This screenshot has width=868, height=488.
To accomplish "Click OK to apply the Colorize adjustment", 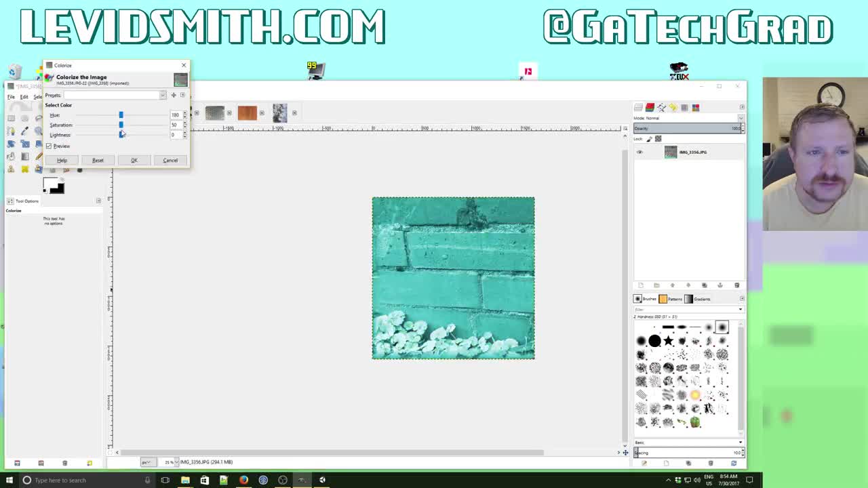I will pos(134,160).
